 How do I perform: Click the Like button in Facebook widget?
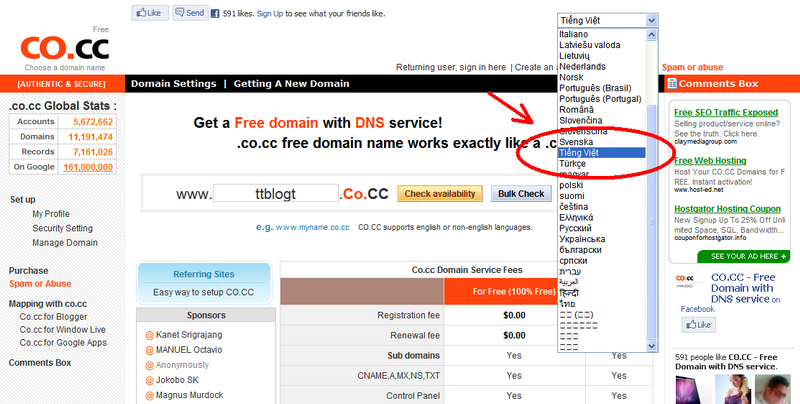(x=698, y=325)
